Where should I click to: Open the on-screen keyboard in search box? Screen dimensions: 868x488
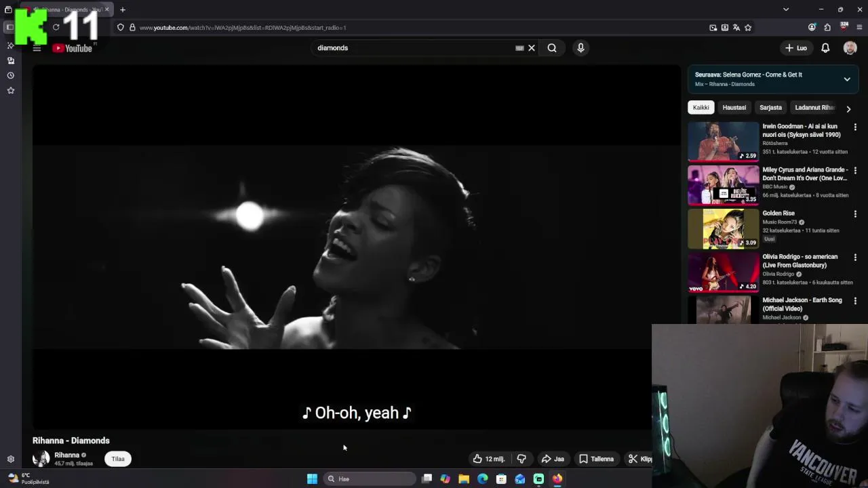point(519,48)
